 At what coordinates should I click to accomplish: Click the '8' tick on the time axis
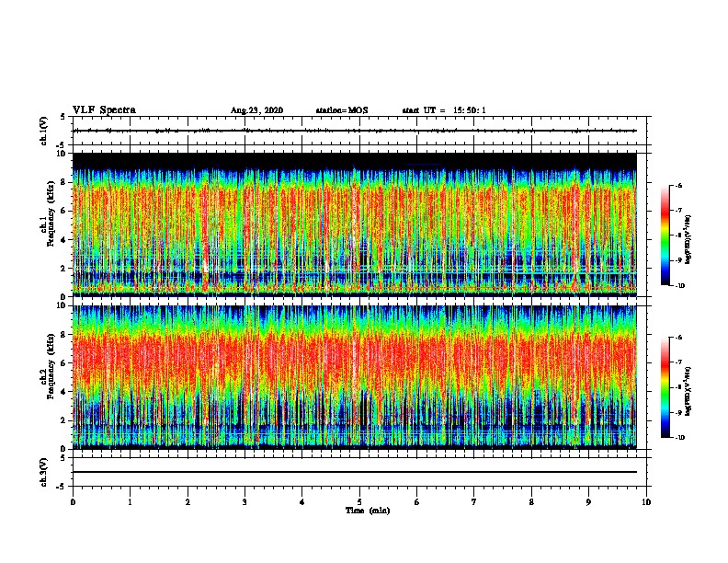[531, 502]
